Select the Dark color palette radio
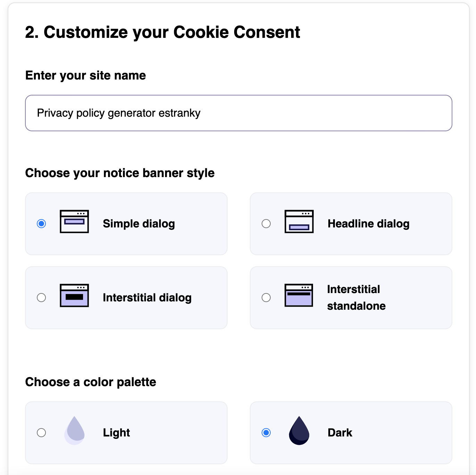Viewport: 476px width, 475px height. coord(266,433)
